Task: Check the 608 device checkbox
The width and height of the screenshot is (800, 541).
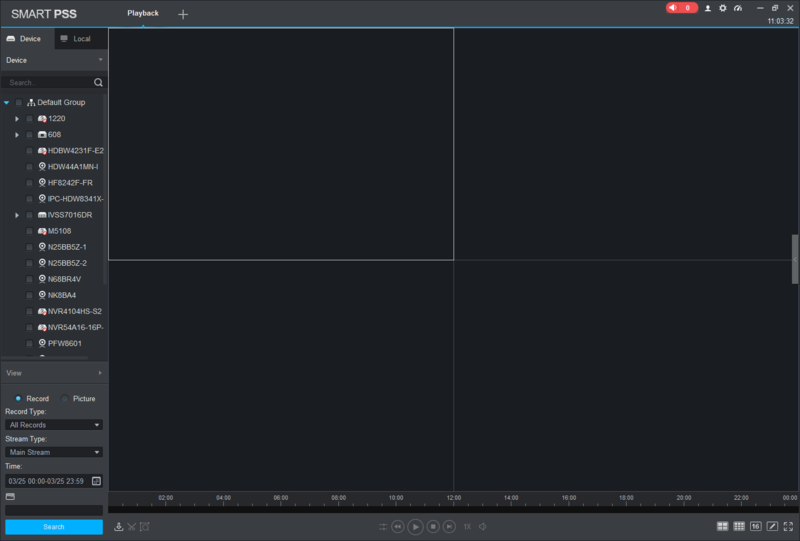Action: pos(29,135)
